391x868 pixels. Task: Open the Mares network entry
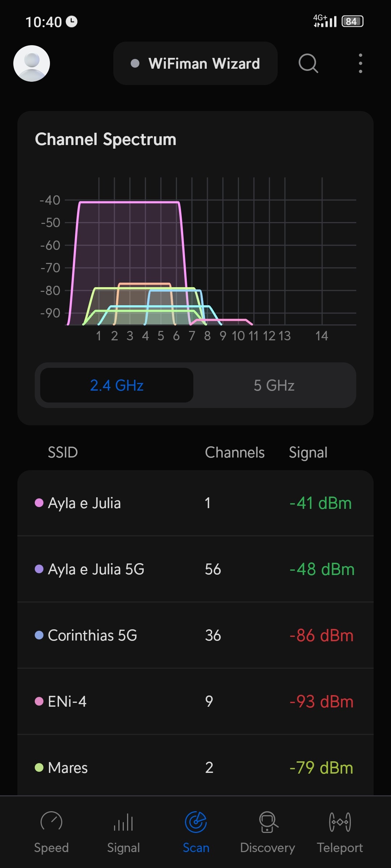point(195,767)
